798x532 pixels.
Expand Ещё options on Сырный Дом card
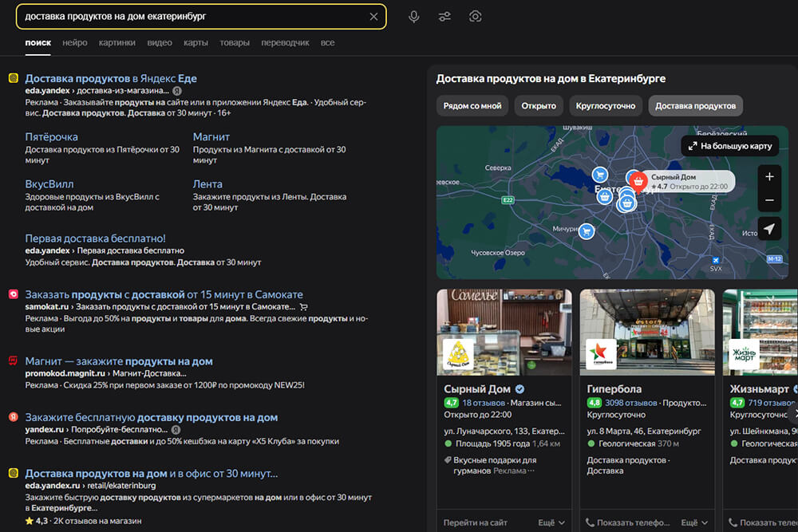551,522
